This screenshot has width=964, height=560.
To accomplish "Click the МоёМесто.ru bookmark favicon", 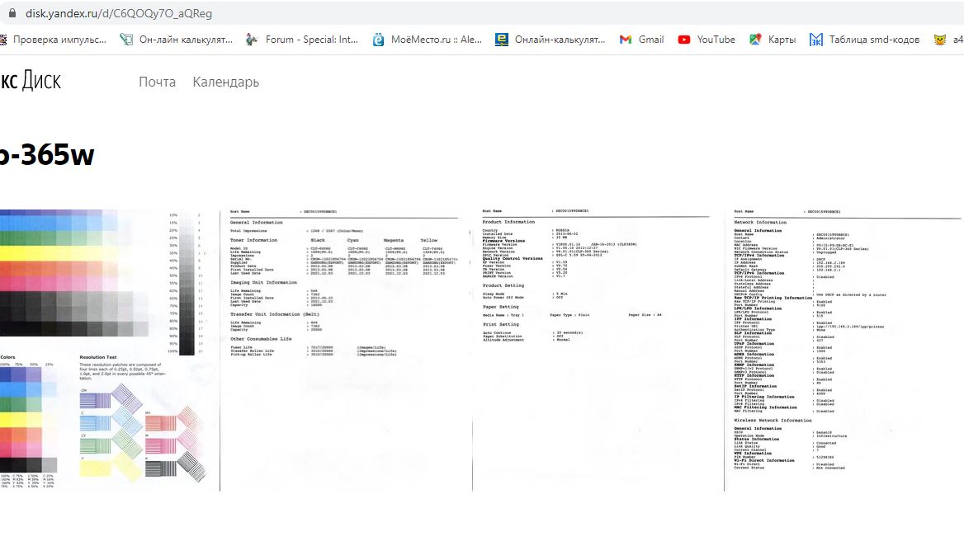I will [x=378, y=40].
